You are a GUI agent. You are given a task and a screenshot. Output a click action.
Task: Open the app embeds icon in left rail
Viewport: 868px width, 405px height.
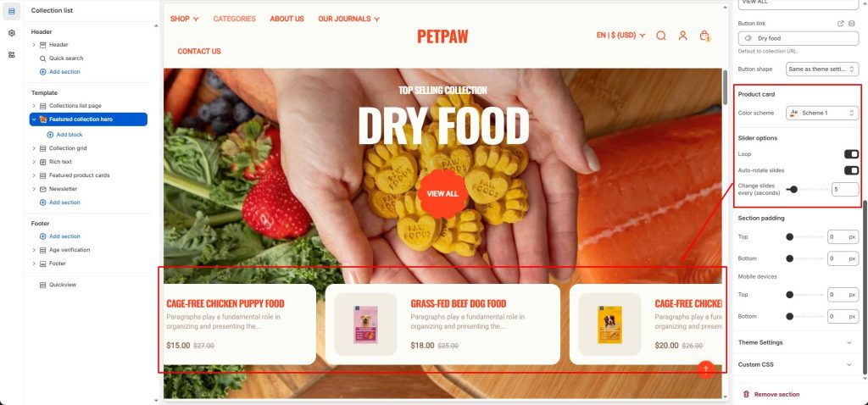[x=12, y=55]
